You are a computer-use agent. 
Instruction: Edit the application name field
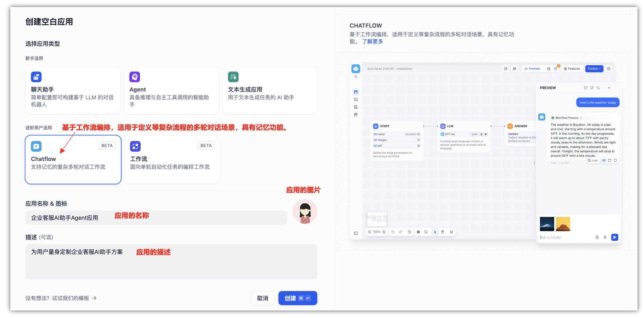[x=156, y=218]
